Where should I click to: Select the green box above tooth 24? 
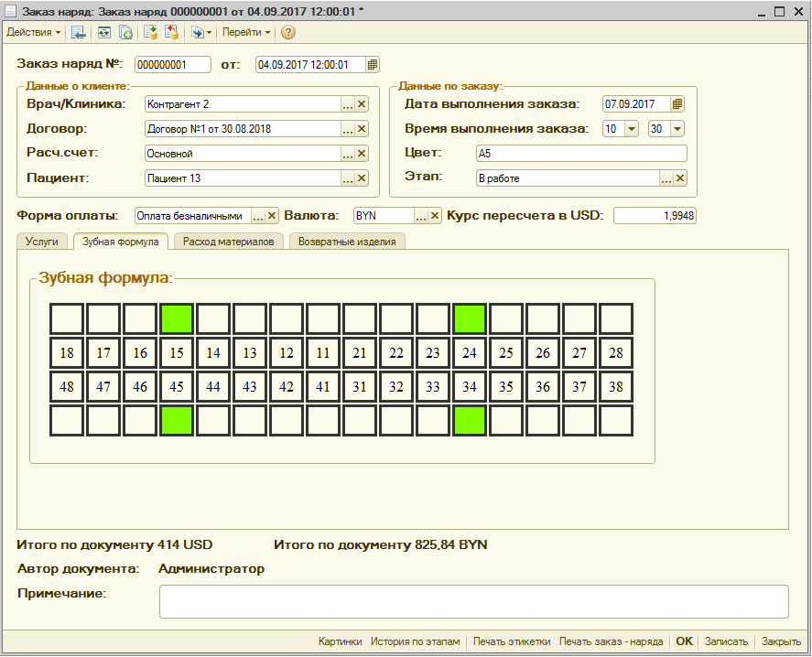tap(470, 318)
